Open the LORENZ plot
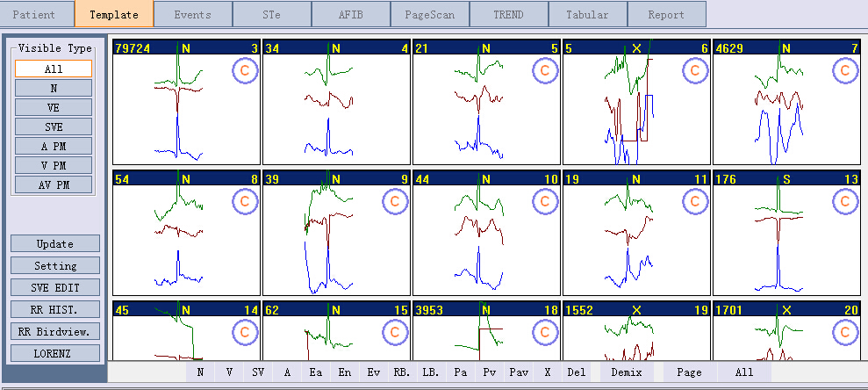The width and height of the screenshot is (868, 390). click(x=55, y=353)
